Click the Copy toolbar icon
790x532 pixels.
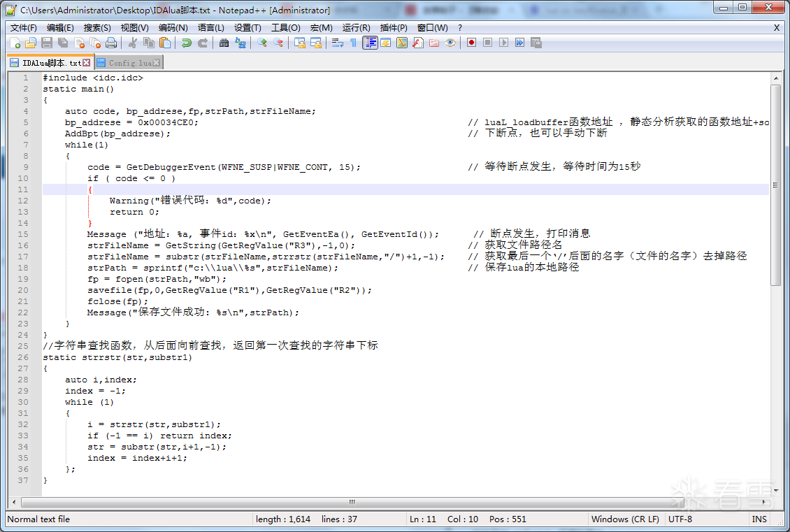click(149, 43)
